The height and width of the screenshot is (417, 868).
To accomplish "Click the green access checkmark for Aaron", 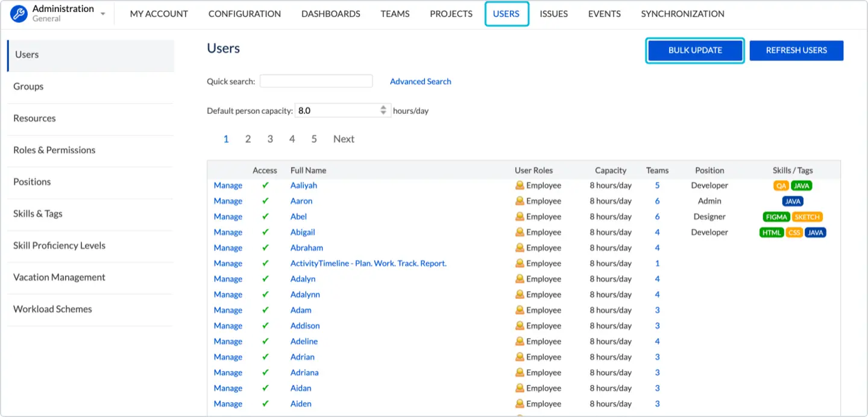I will 265,201.
